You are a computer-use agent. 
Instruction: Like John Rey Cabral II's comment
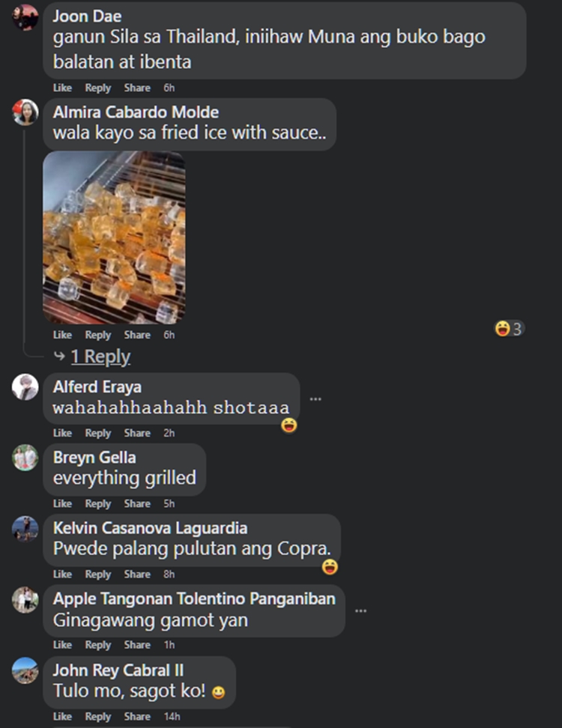coord(62,717)
